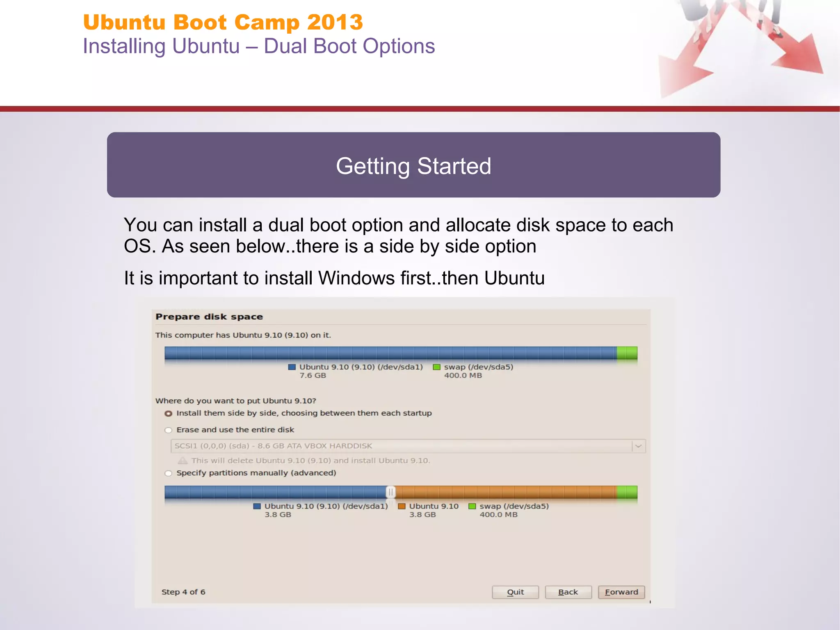Click blue legend swatch for 3.8 GB sda1
This screenshot has height=630, width=840.
tap(257, 506)
